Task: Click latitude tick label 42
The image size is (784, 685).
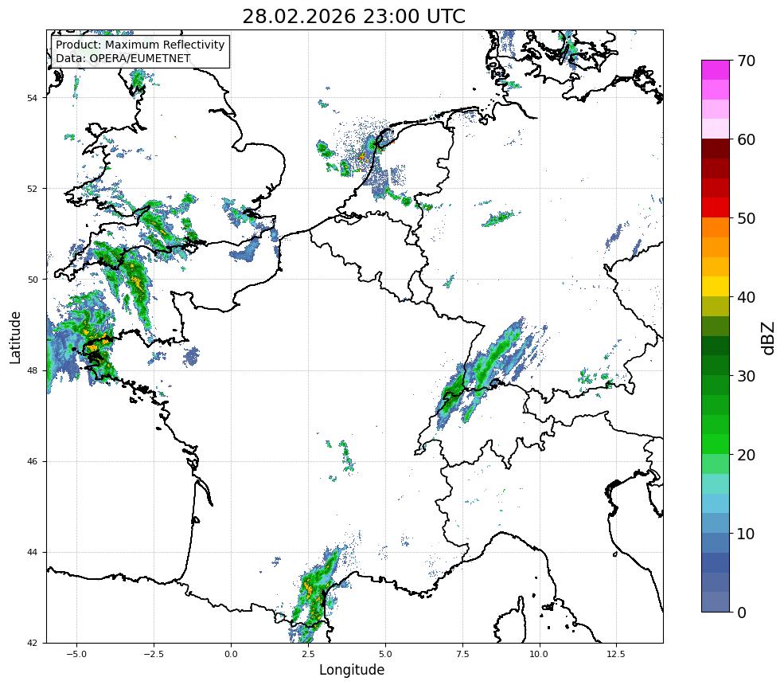Action: pos(32,643)
